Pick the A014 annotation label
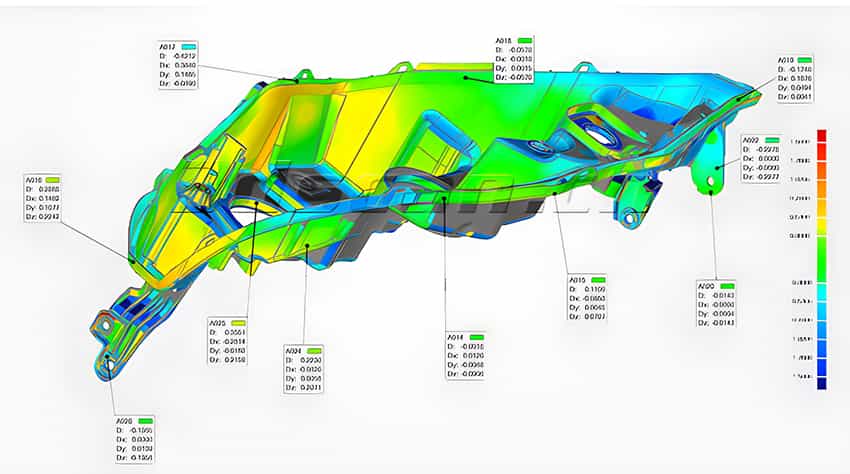This screenshot has width=850, height=474. [467, 357]
